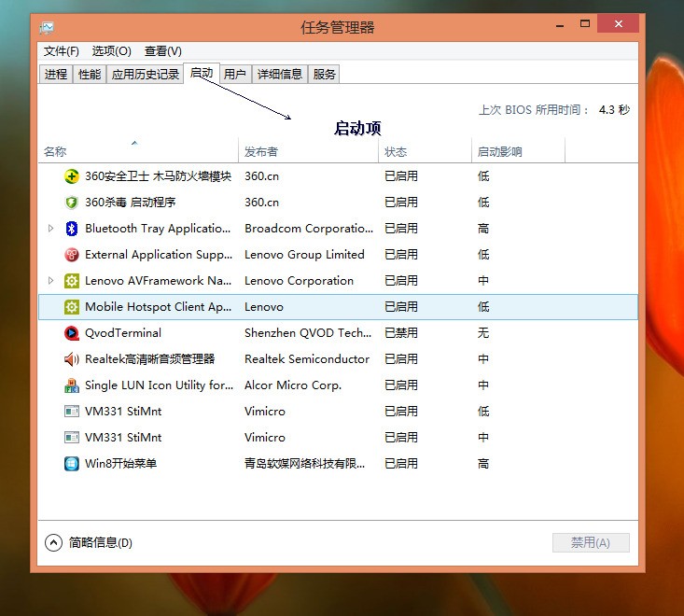Click the 360杀毒 shield icon

(72, 203)
